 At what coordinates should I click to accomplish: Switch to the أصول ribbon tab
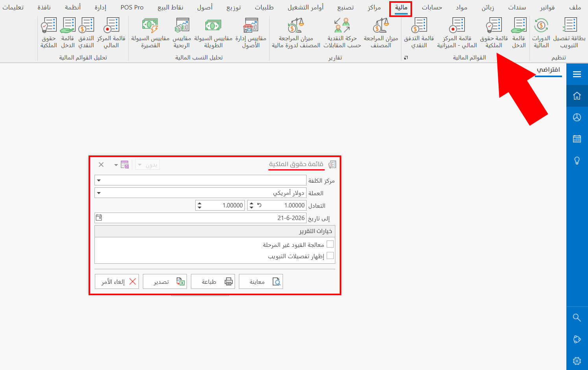pos(205,7)
